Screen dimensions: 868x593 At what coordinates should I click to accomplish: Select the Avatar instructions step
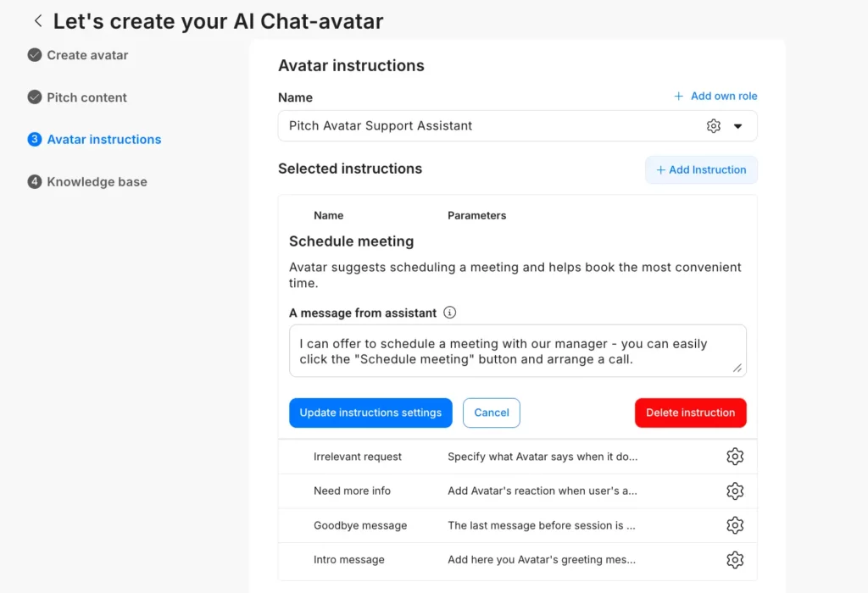pos(103,140)
